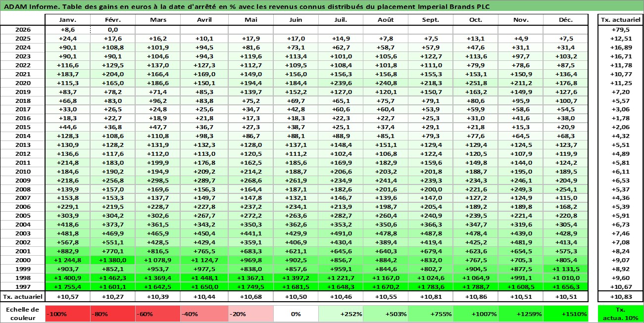Image resolution: width=644 pixels, height=323 pixels.
Task: Select the '0,0' value for Févr. 2026
Action: pos(112,30)
